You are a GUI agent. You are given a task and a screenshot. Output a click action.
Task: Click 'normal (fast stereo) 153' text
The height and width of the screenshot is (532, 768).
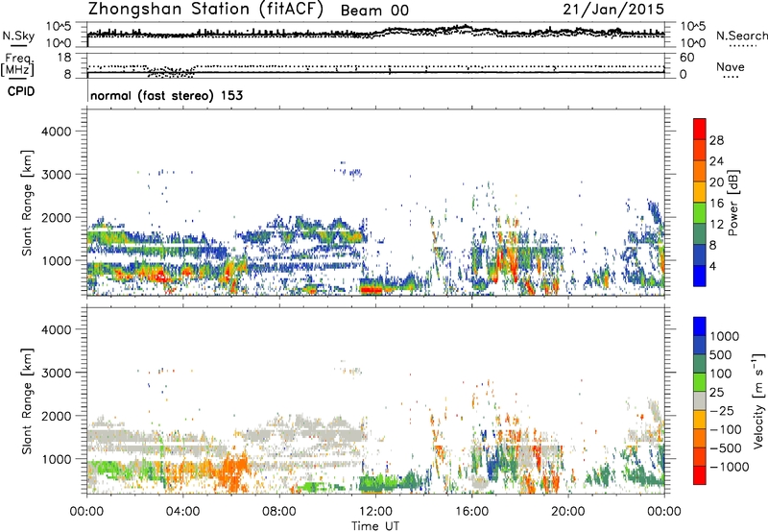[x=166, y=95]
